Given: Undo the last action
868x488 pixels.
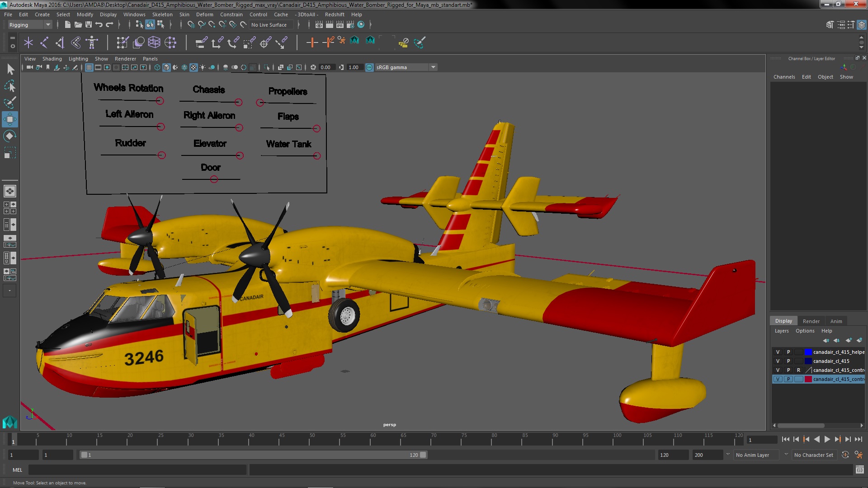Looking at the screenshot, I should tap(99, 24).
